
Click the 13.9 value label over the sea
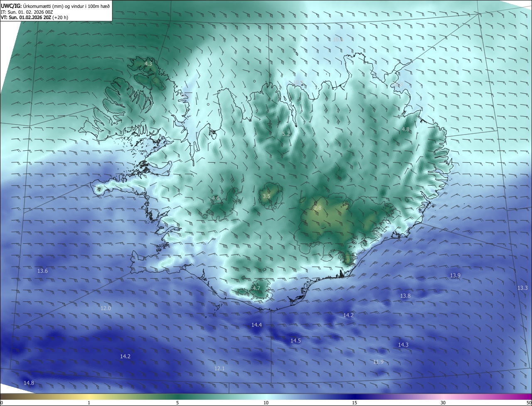pos(455,276)
